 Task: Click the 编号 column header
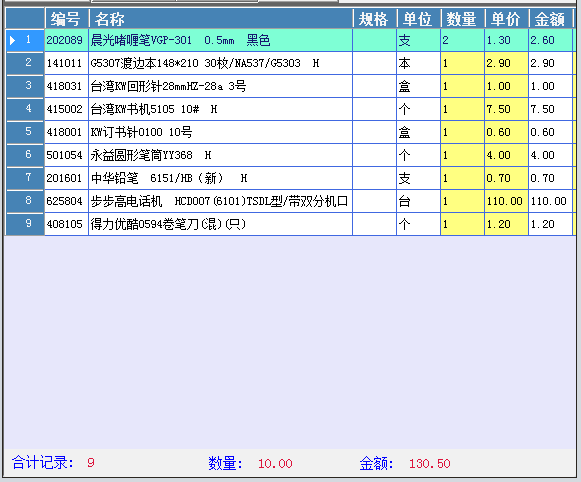pos(67,19)
